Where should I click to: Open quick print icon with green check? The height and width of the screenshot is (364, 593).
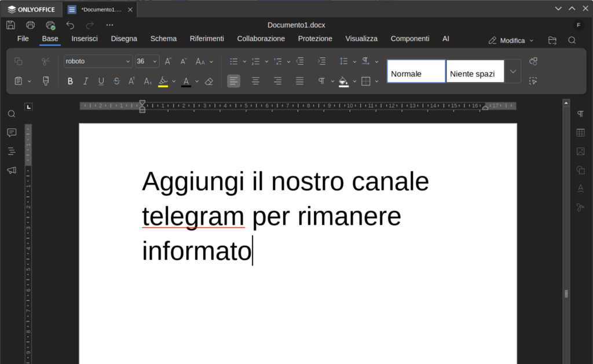[x=50, y=25]
